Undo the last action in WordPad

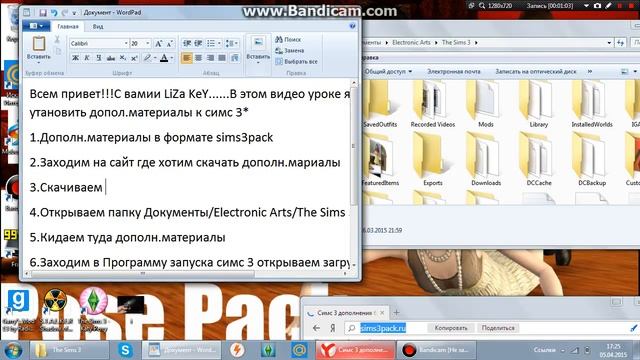point(54,13)
